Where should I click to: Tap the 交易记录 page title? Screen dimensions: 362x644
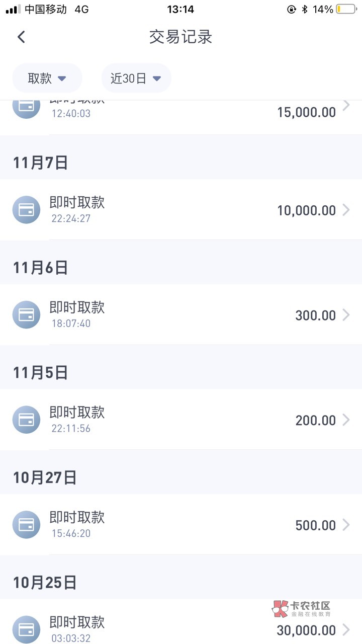pos(181,37)
